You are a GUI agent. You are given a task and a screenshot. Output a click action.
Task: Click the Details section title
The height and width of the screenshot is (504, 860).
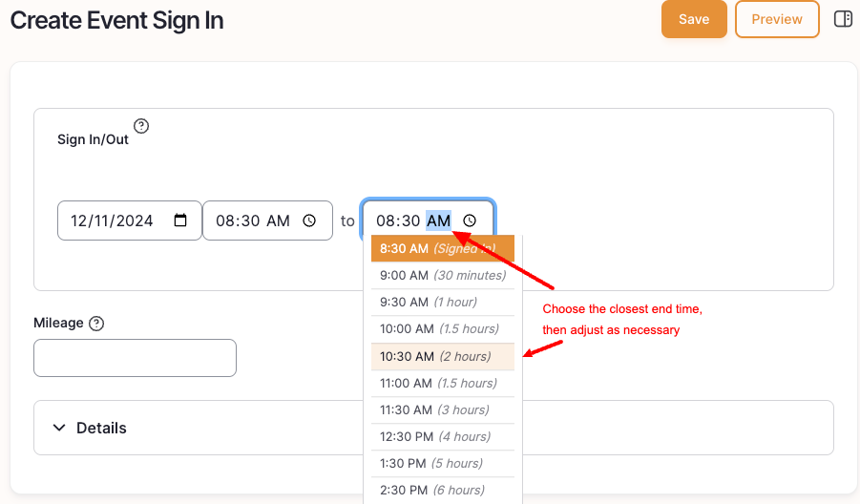(x=101, y=428)
